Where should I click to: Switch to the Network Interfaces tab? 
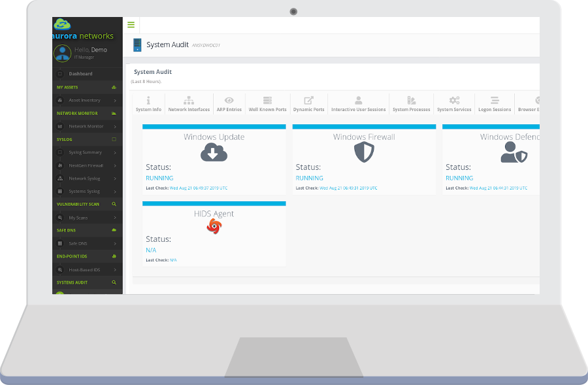coord(189,103)
